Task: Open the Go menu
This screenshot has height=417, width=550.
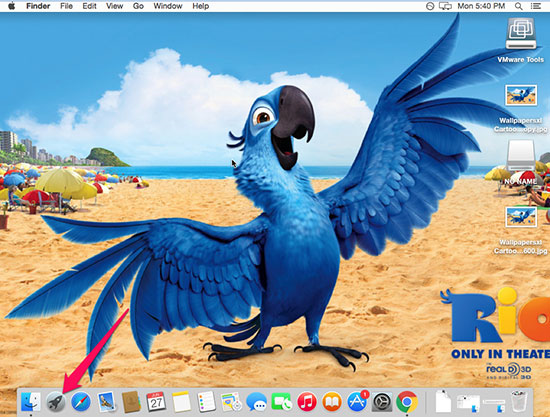Action: tap(138, 6)
